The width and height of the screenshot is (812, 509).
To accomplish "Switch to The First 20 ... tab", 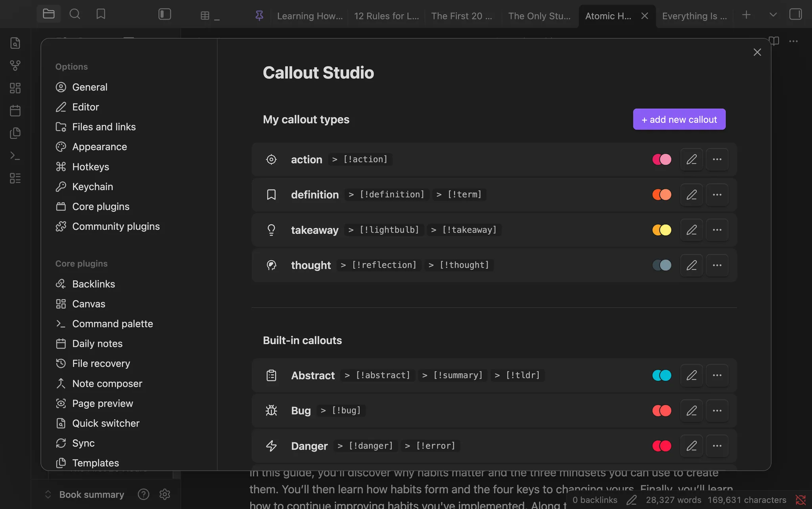I will tap(462, 16).
